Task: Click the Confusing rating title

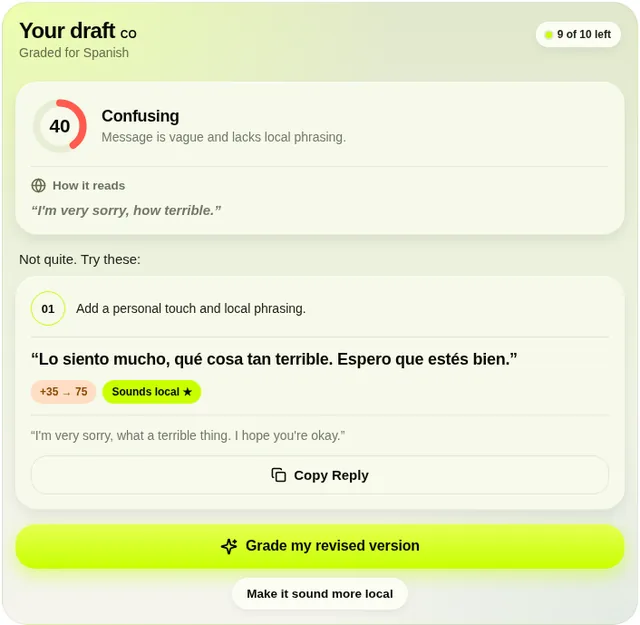Action: pyautogui.click(x=140, y=116)
